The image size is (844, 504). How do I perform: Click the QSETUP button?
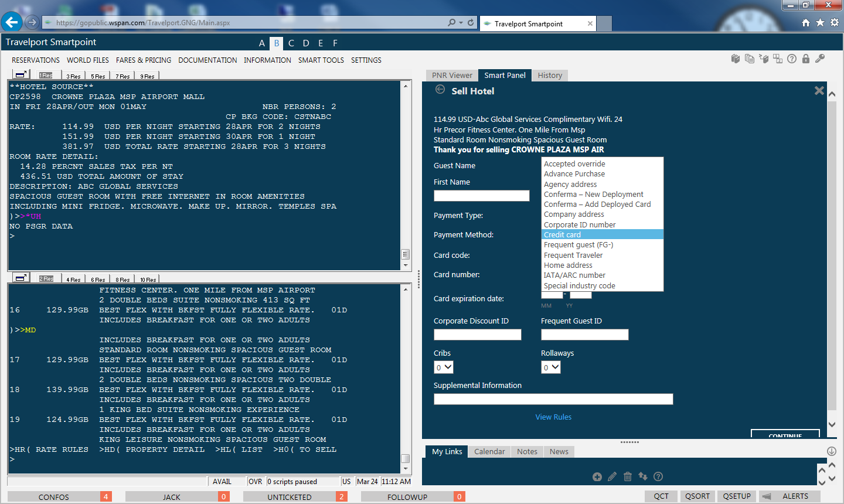[x=737, y=496]
